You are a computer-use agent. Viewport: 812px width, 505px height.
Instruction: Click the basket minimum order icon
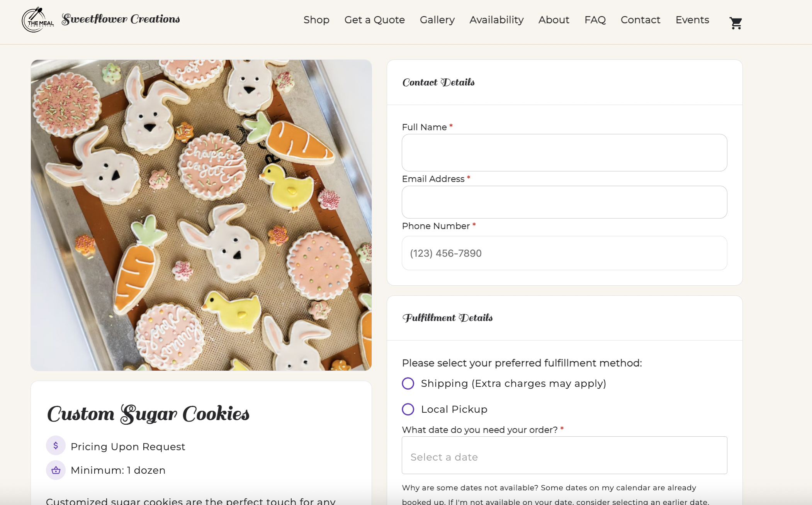click(56, 470)
